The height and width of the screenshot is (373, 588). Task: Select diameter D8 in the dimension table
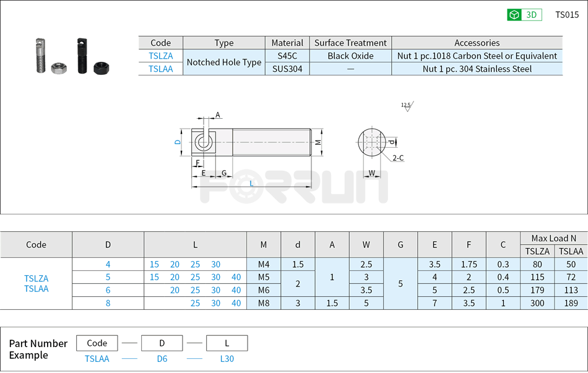click(x=108, y=303)
